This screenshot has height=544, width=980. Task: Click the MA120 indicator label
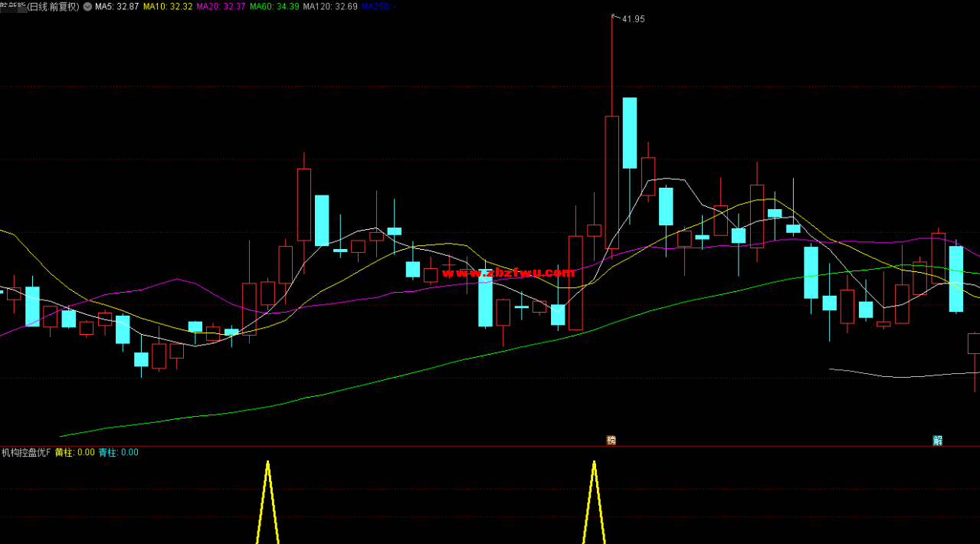[x=330, y=7]
